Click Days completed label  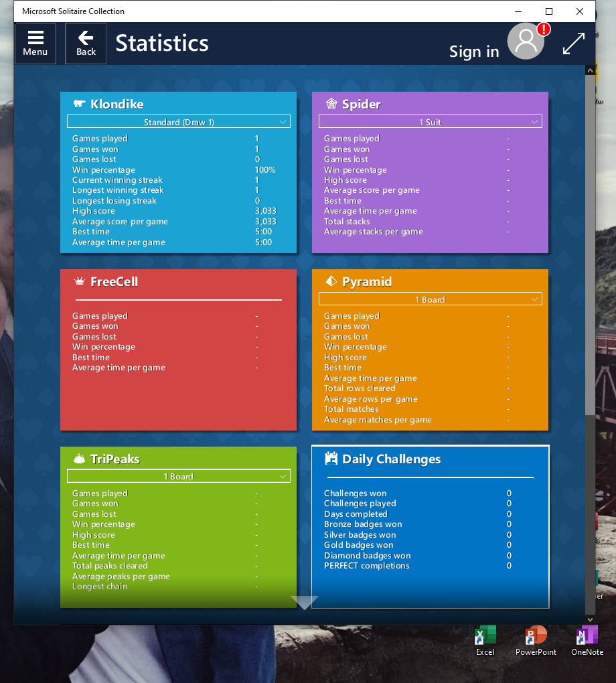356,514
